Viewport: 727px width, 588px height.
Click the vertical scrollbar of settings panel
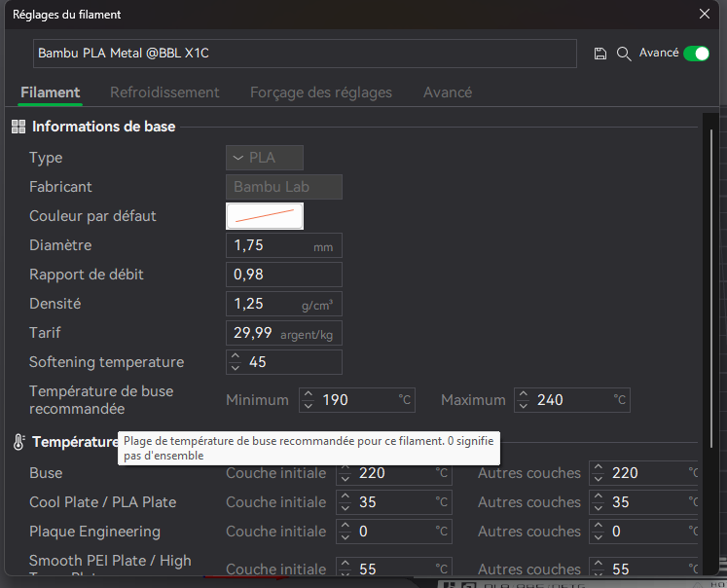711,288
